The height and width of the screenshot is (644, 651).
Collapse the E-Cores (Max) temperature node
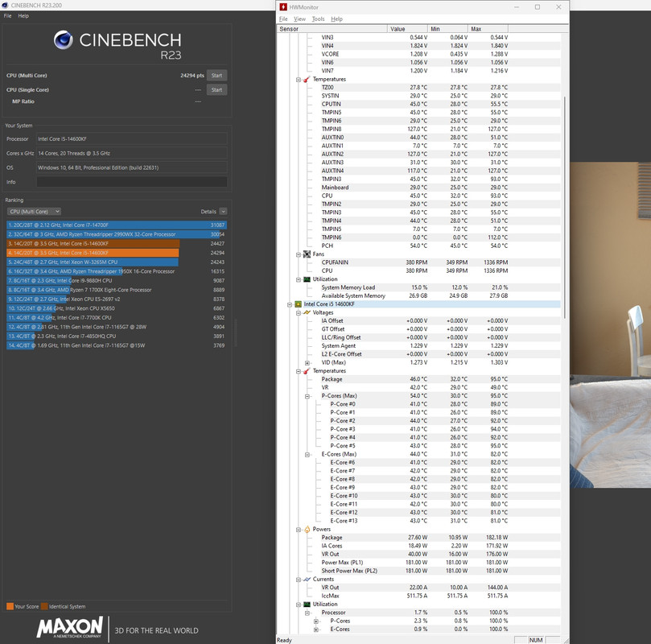pyautogui.click(x=307, y=455)
